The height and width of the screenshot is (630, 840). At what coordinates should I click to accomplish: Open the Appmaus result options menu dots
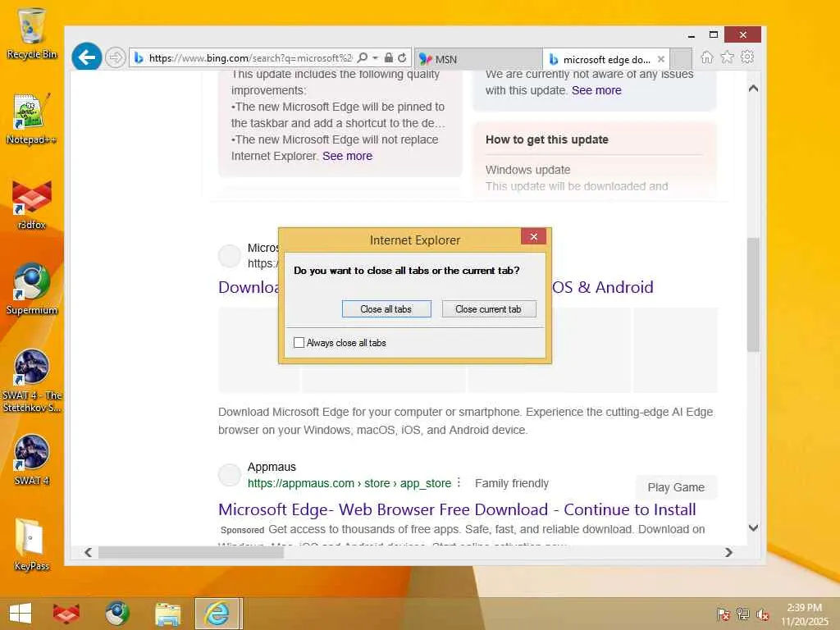(459, 482)
